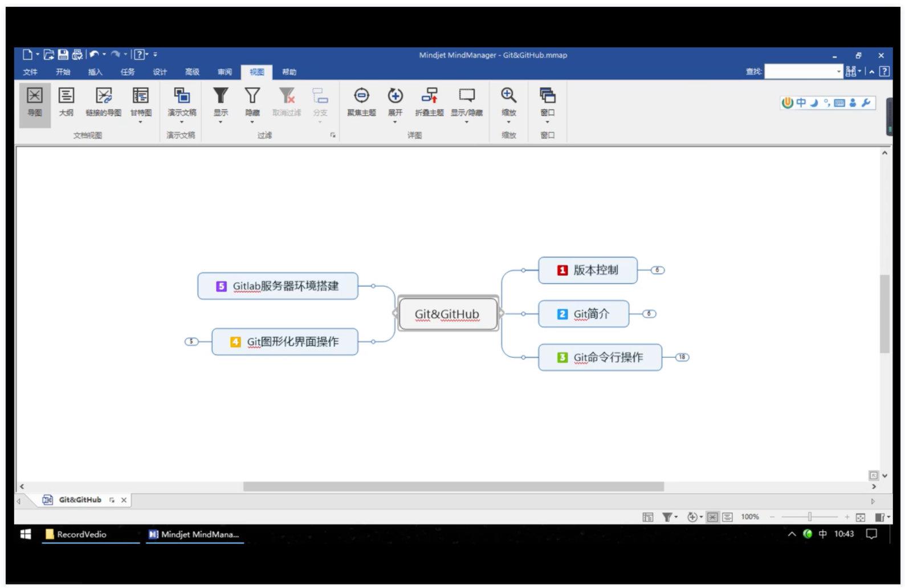Click the binoculars find icon
Screen dimensions: 905x588
click(851, 71)
